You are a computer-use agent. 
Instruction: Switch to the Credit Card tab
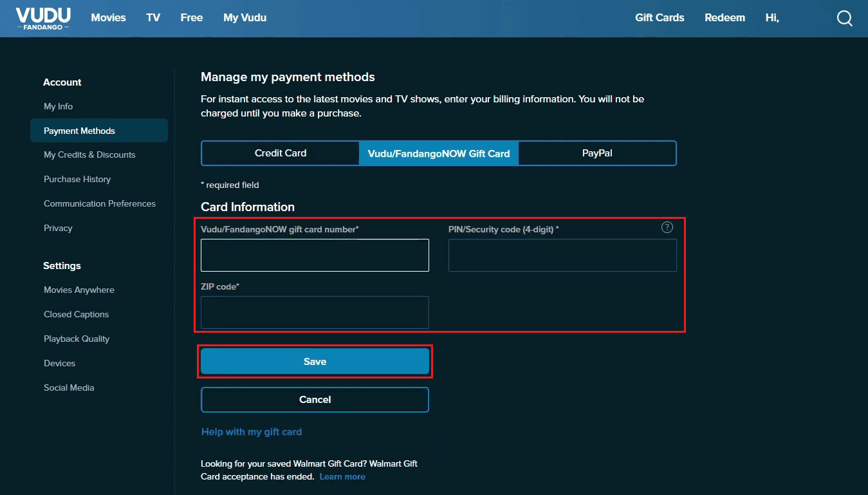pyautogui.click(x=281, y=153)
